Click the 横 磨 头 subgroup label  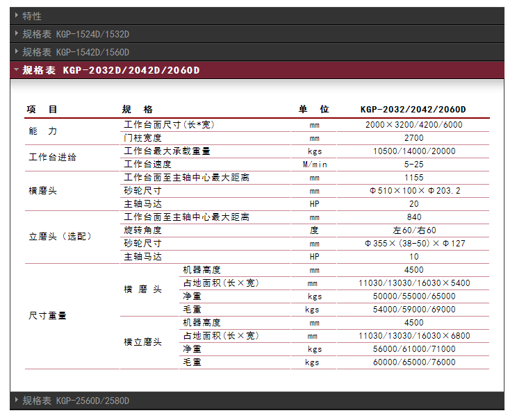pyautogui.click(x=142, y=289)
